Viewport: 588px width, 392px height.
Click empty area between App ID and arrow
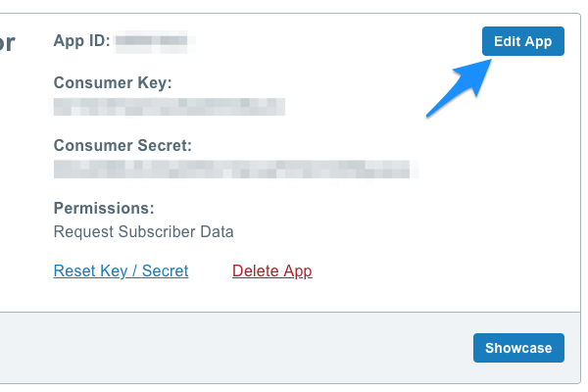click(x=314, y=42)
